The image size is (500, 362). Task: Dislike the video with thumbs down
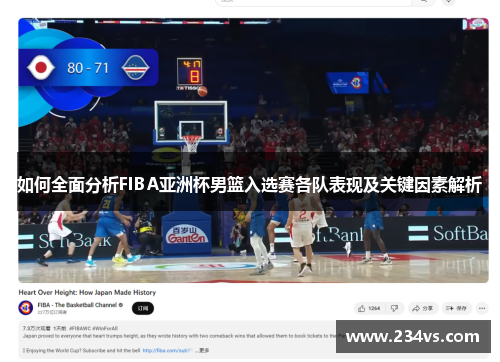[394, 308]
